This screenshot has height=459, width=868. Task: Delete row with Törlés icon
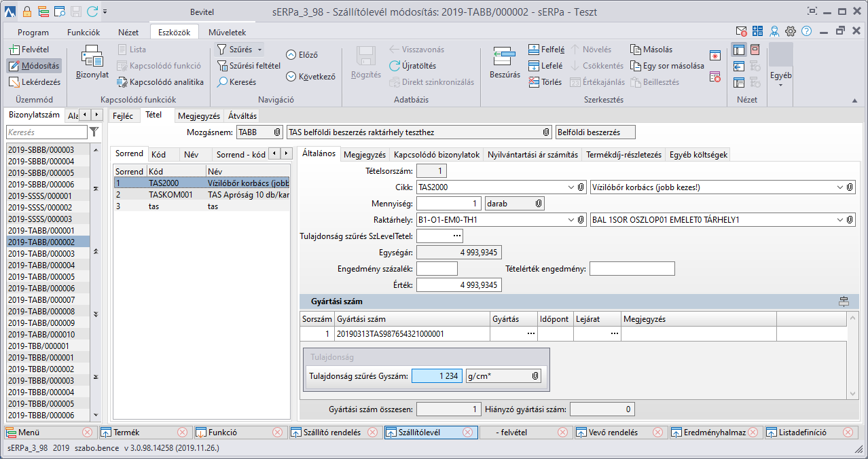pyautogui.click(x=534, y=82)
